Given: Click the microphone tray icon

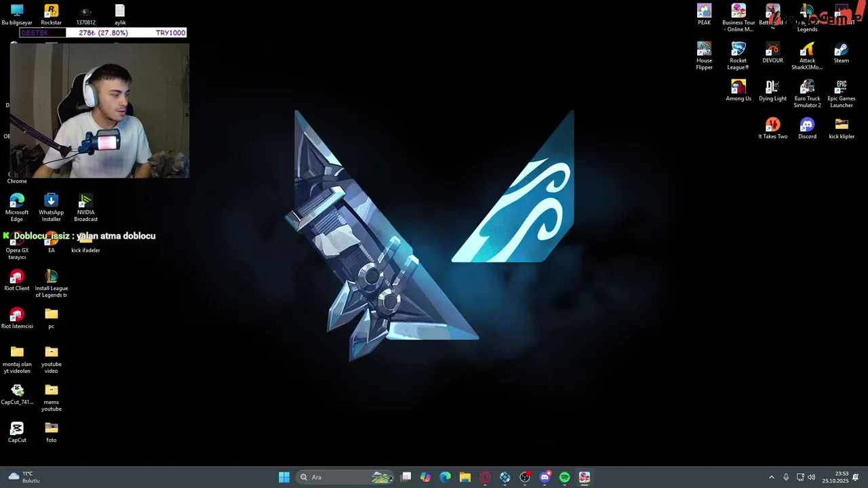Looking at the screenshot, I should point(786,477).
